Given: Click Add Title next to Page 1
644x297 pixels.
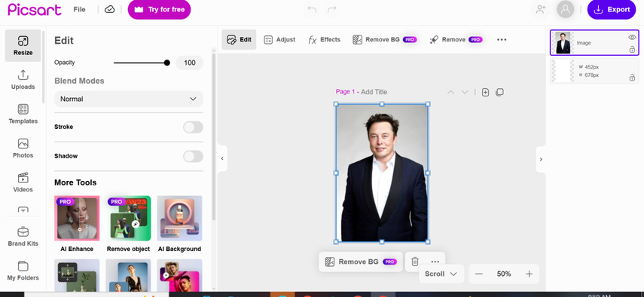Looking at the screenshot, I should click(374, 92).
